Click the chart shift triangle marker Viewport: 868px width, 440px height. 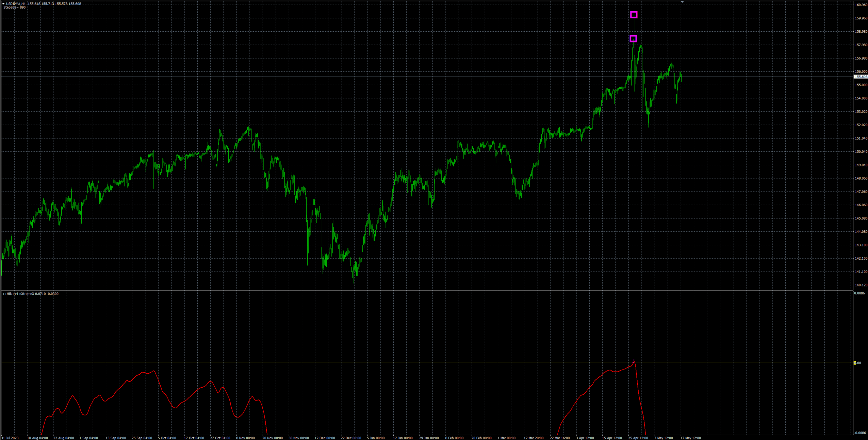point(682,2)
